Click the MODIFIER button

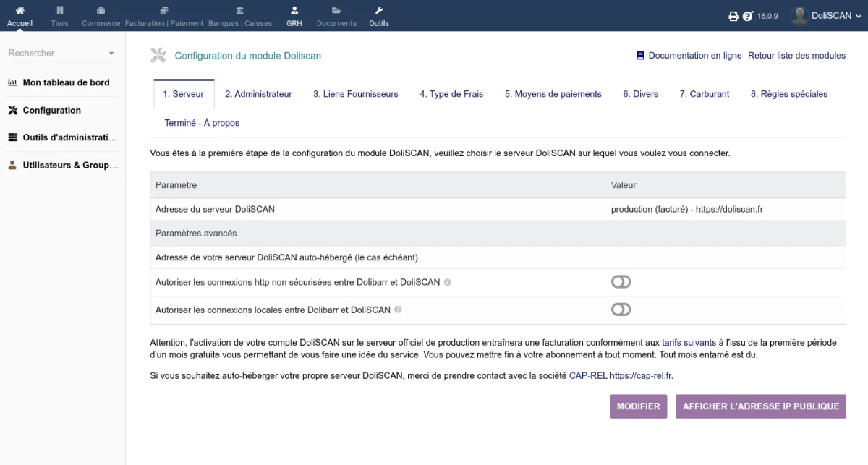pos(639,406)
